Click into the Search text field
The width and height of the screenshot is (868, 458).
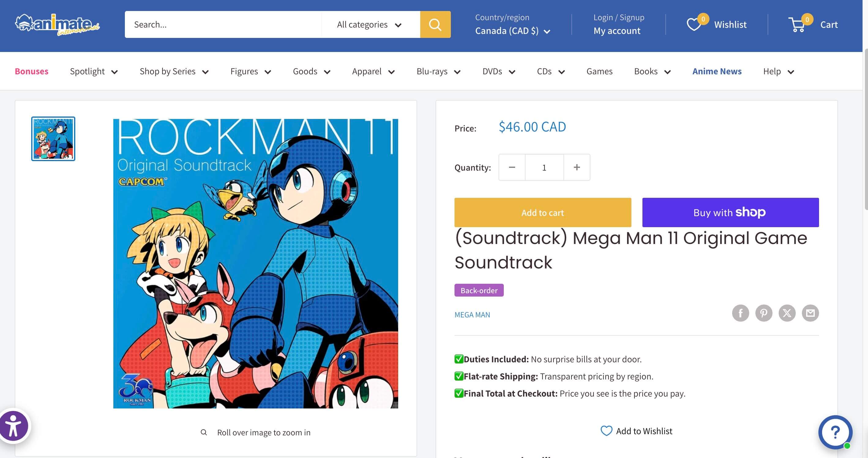click(x=223, y=24)
